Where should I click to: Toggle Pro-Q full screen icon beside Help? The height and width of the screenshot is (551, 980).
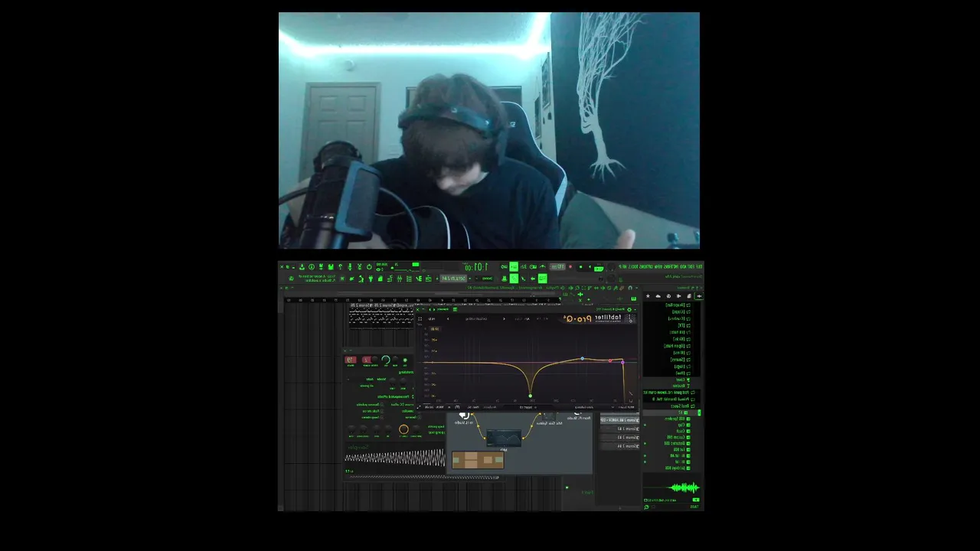pyautogui.click(x=420, y=318)
